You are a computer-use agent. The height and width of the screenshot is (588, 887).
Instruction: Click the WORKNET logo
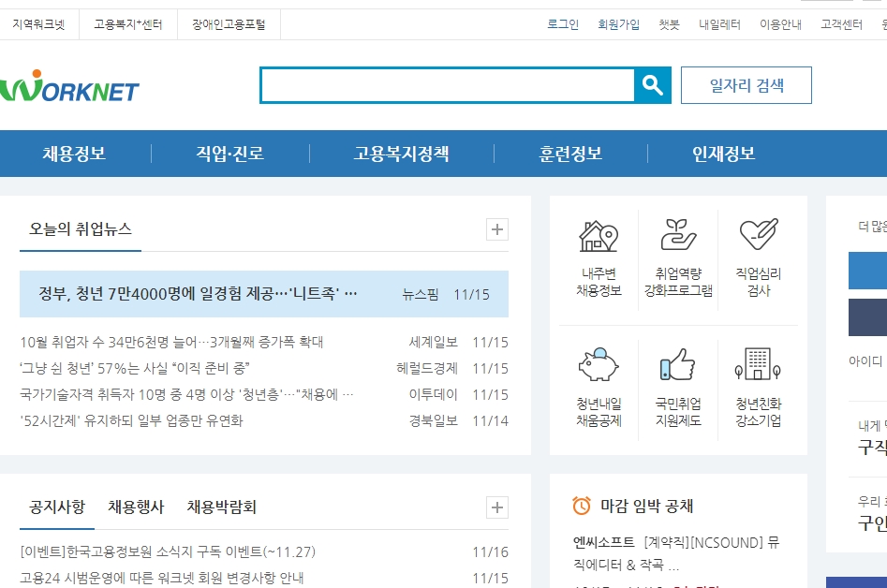pyautogui.click(x=73, y=84)
